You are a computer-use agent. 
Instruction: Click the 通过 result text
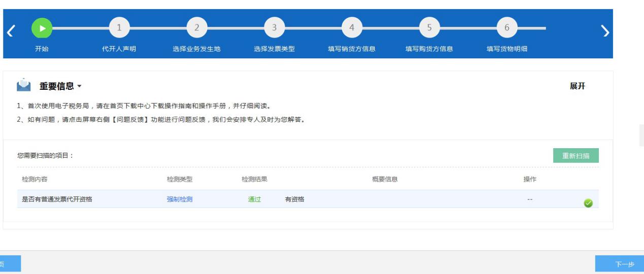254,199
